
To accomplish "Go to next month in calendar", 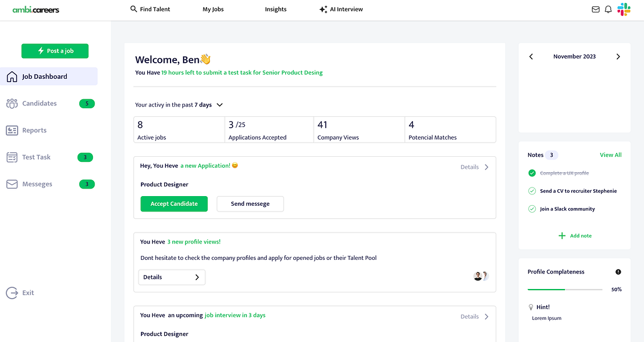I will click(618, 56).
